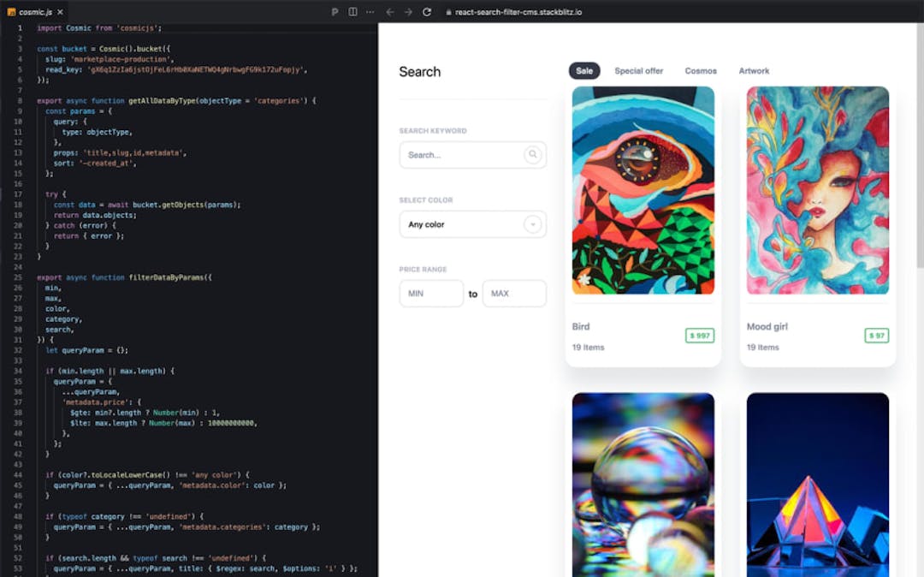Click the MIN price range input
The width and height of the screenshot is (924, 577).
pos(431,293)
